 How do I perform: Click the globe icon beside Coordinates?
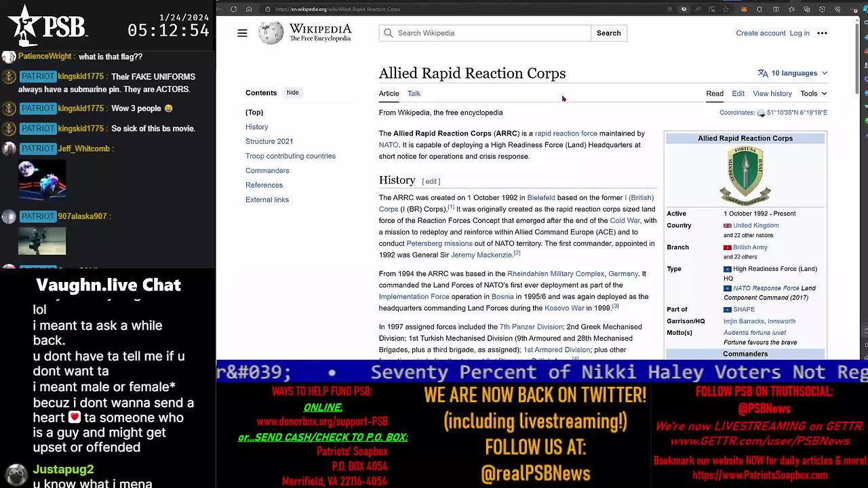(x=761, y=113)
